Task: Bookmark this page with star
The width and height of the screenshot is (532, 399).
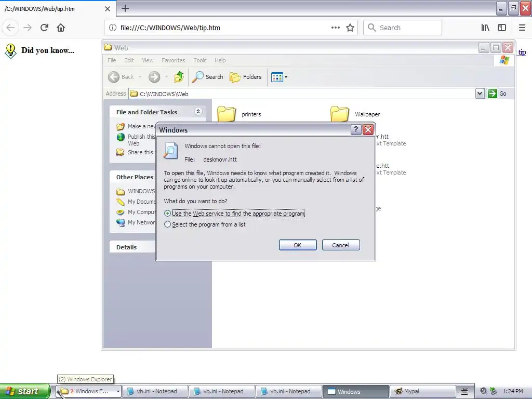Action: 350,28
